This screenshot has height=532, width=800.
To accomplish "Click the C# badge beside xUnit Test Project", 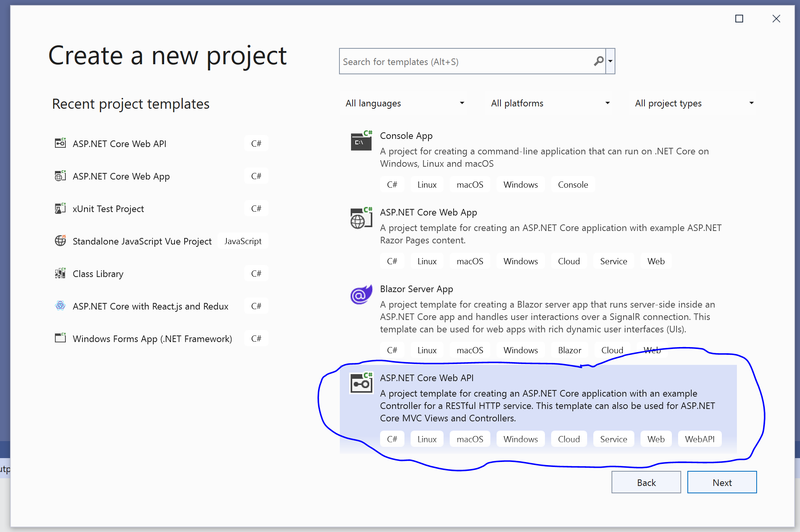I will (256, 209).
